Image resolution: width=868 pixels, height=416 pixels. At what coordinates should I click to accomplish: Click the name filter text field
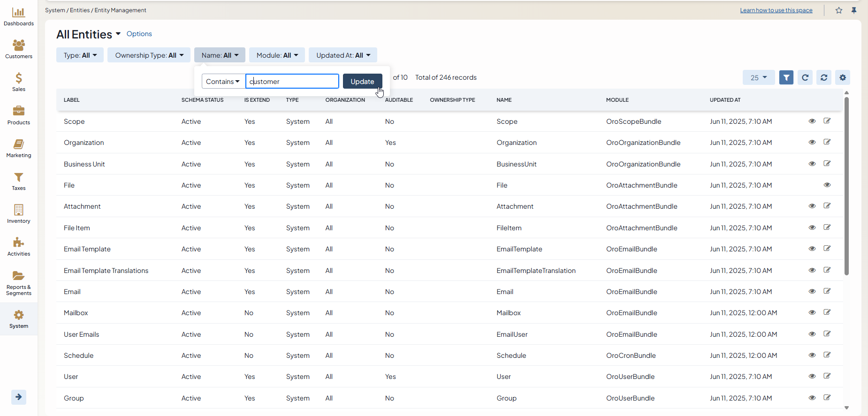292,82
